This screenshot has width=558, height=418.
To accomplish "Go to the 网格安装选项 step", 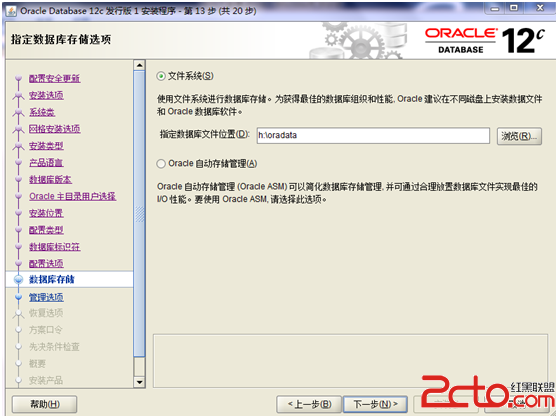I will tap(54, 129).
